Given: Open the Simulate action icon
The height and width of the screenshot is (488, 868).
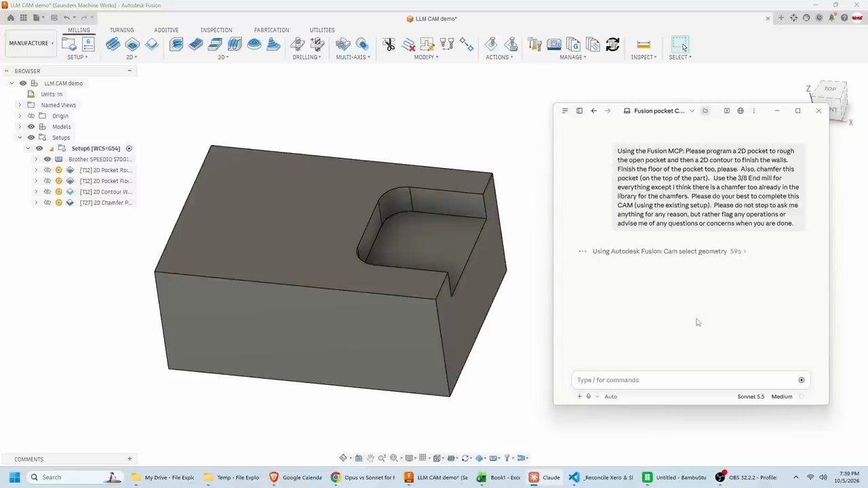Looking at the screenshot, I should [492, 45].
